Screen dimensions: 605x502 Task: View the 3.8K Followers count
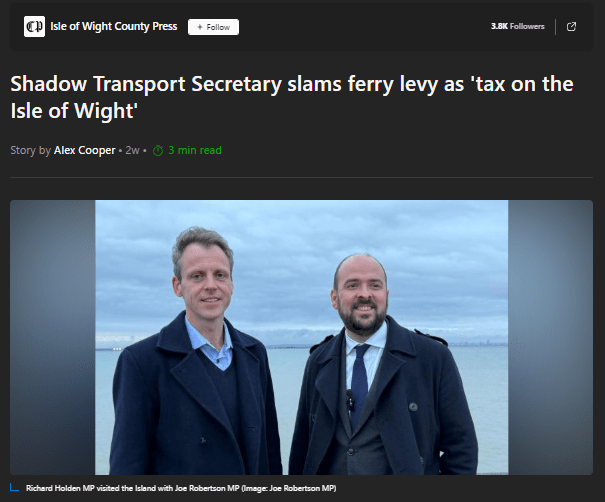[x=517, y=26]
